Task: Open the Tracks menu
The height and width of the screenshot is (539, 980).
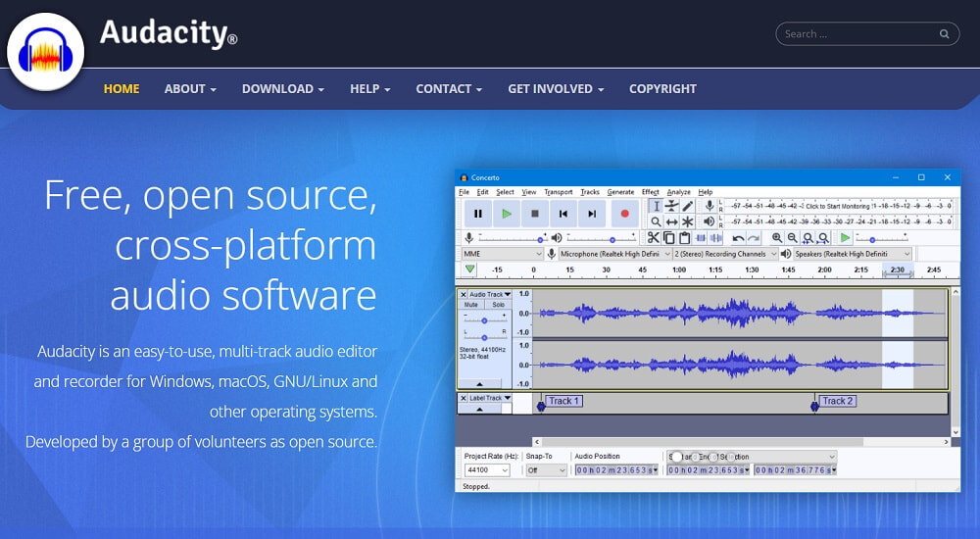Action: tap(589, 192)
